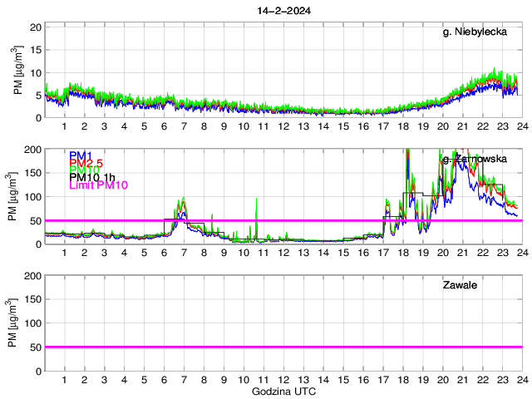Click the PM10 1h legend entry
Image resolution: width=532 pixels, height=399 pixels.
92,177
